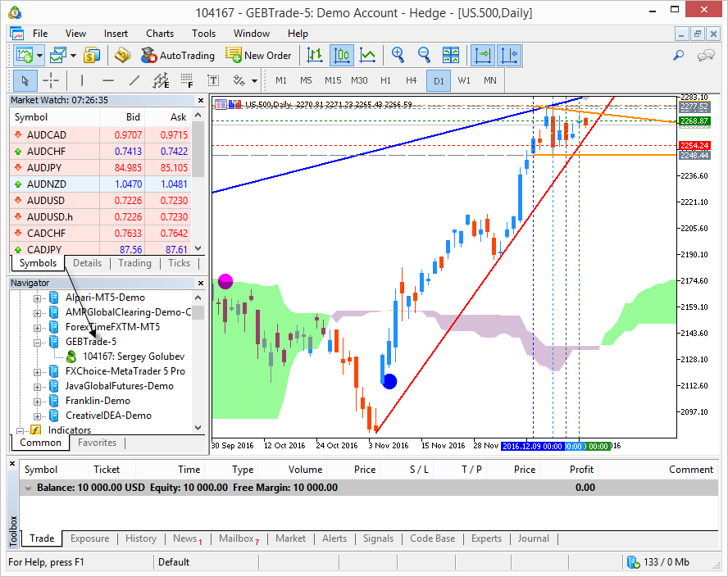728x577 pixels.
Task: Expand the ForexTimeFXTM-MT5 server node
Action: pyautogui.click(x=37, y=328)
